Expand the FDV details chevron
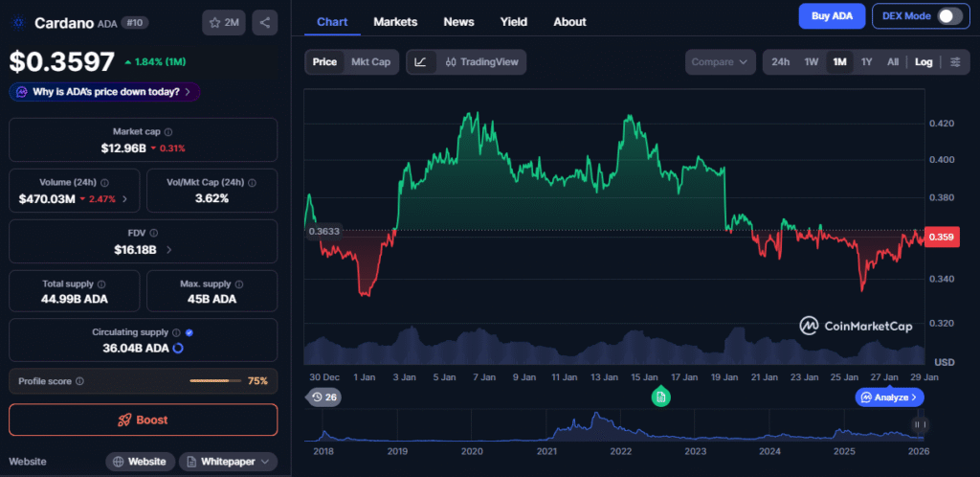The height and width of the screenshot is (477, 980). 169,250
